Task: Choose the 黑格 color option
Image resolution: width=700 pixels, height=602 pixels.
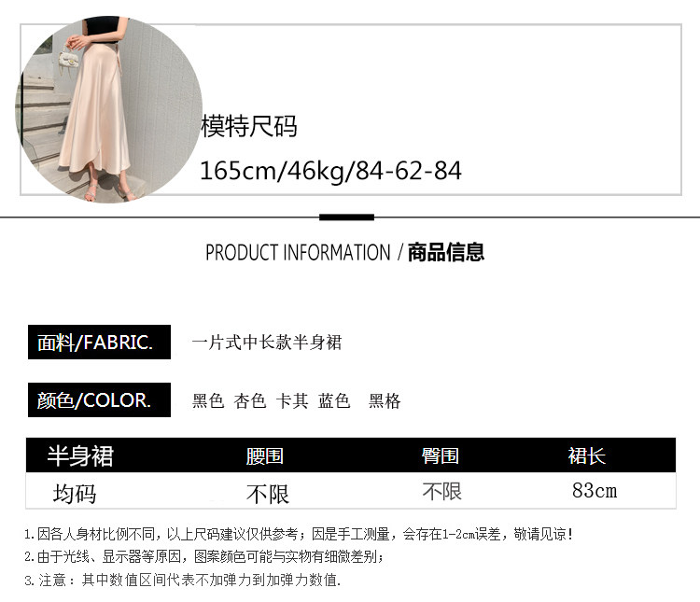Action: click(x=385, y=400)
